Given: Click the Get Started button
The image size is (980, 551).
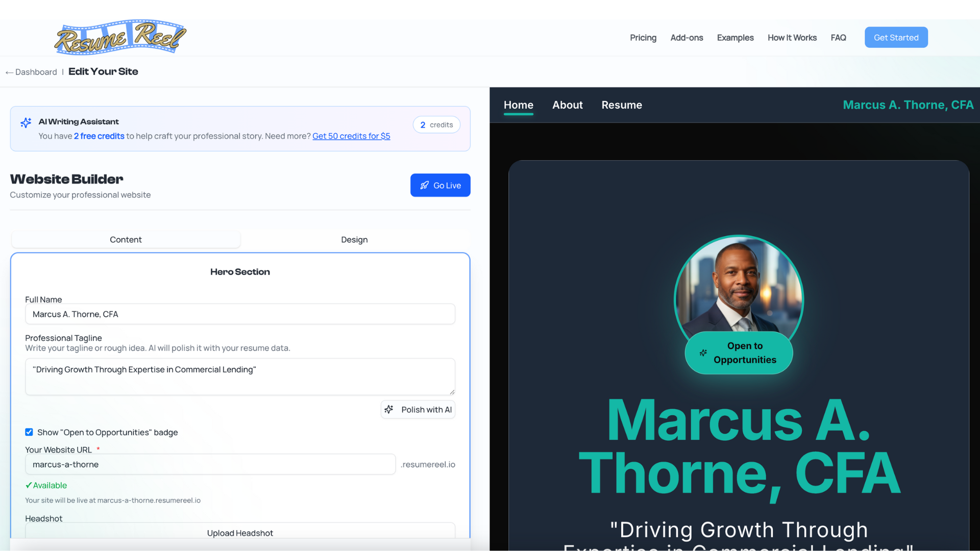Looking at the screenshot, I should click(896, 37).
